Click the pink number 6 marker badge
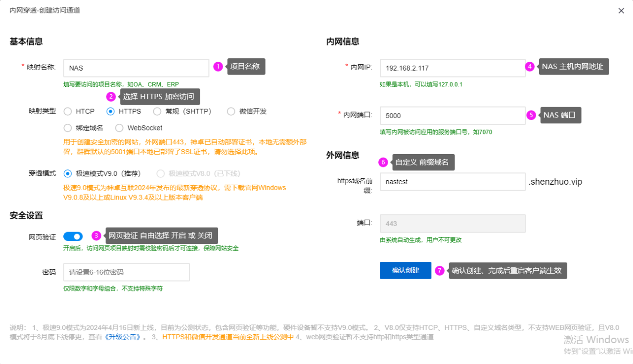The height and width of the screenshot is (364, 633). (x=383, y=162)
